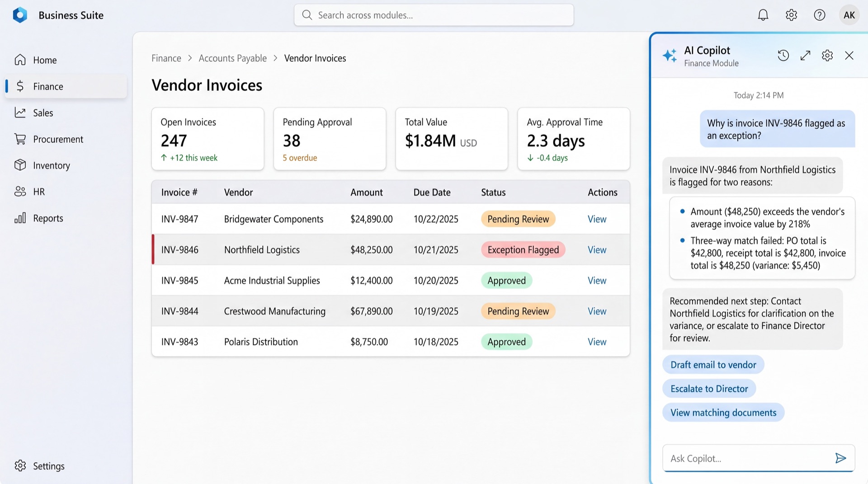Send the Copilot message
868x484 pixels.
pyautogui.click(x=840, y=458)
